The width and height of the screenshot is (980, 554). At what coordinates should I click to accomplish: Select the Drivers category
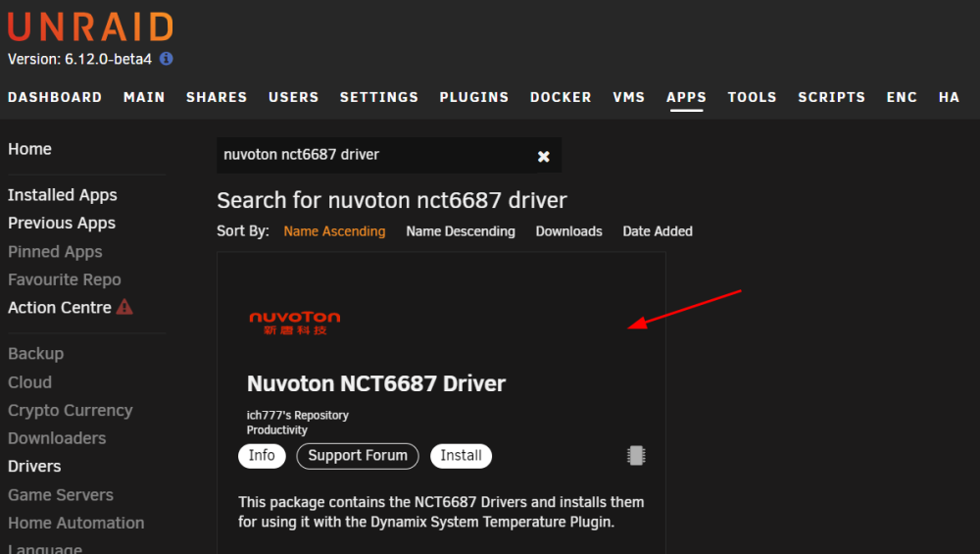[x=34, y=467]
